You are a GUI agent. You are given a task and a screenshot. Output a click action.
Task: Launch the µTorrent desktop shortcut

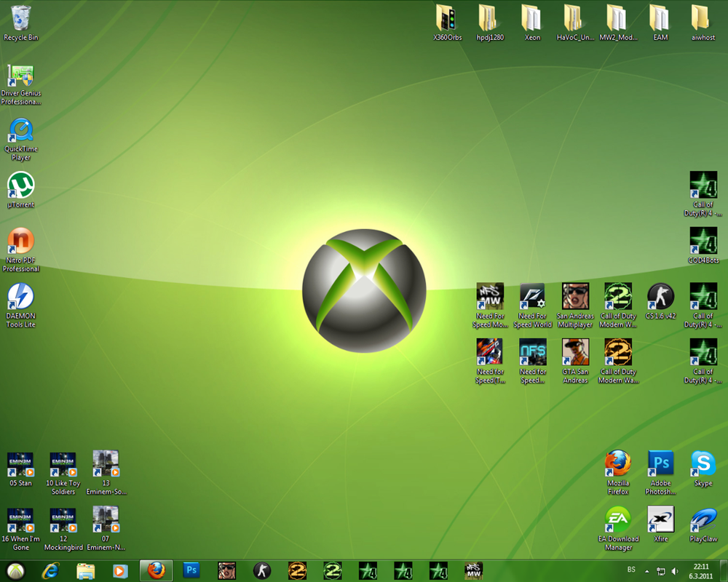(21, 186)
